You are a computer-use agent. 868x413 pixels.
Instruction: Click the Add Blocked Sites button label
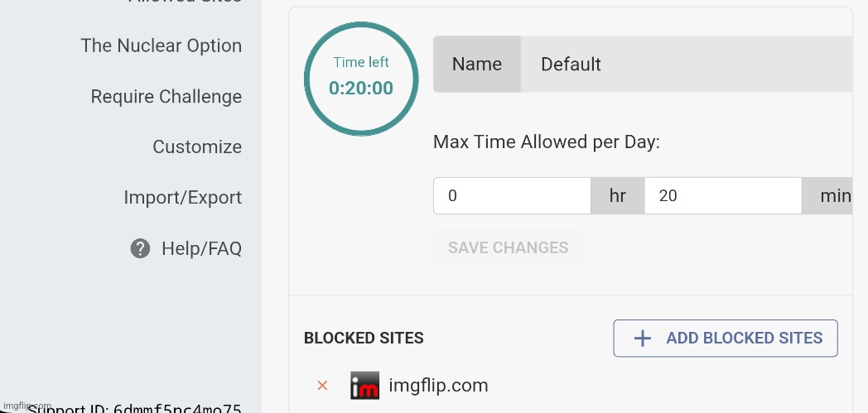coord(744,339)
